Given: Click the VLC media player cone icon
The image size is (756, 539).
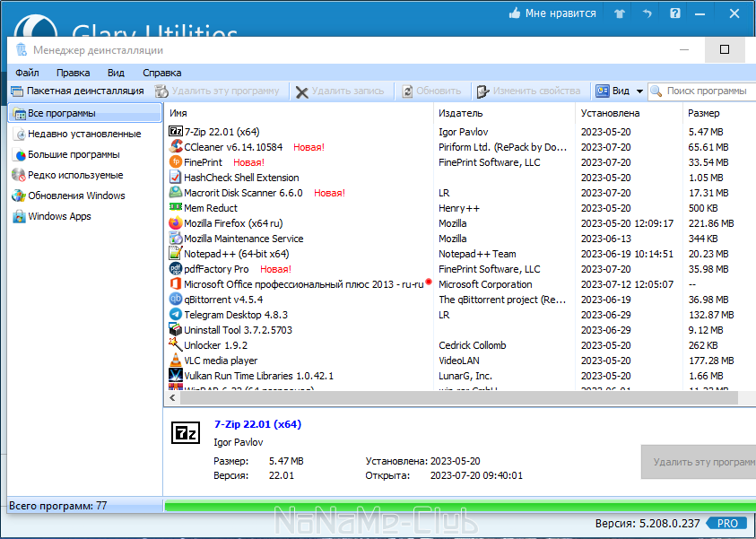Looking at the screenshot, I should pos(176,361).
